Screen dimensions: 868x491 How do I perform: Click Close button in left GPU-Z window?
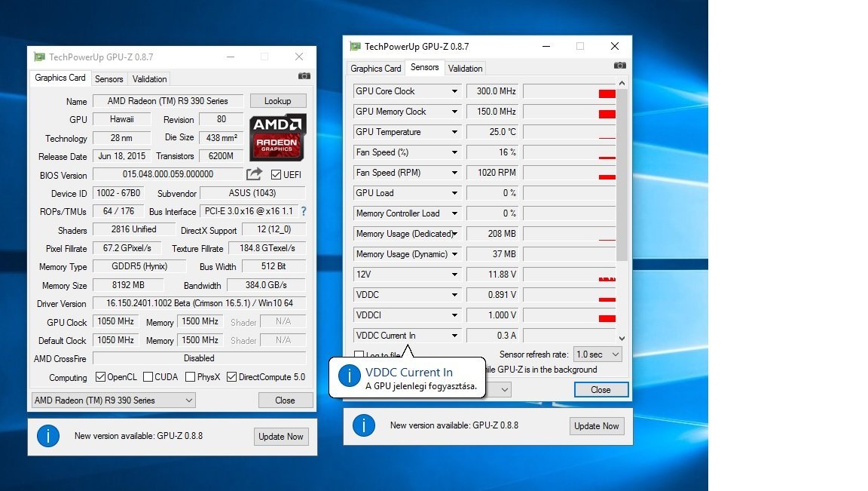tap(285, 400)
